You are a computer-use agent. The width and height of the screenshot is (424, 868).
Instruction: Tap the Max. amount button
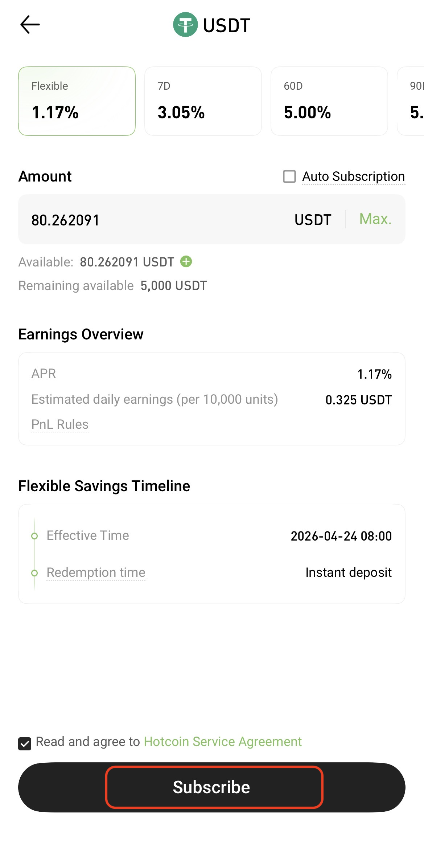pos(375,219)
